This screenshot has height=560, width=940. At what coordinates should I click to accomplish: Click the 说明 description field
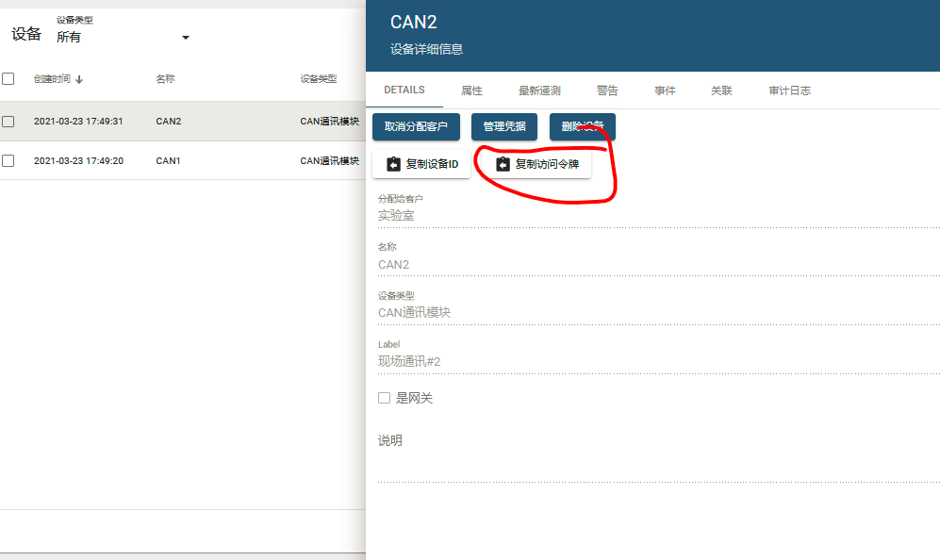[658, 459]
